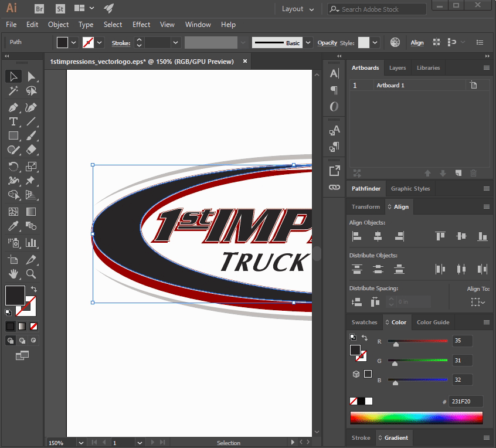
Task: Swap fill and stroke in toolbar
Action: (34, 289)
